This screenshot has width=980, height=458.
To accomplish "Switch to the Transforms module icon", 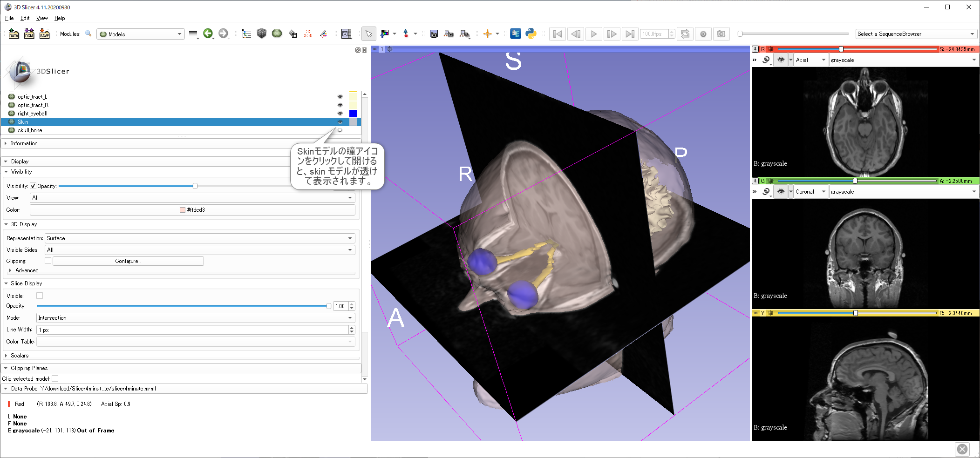I will 293,34.
